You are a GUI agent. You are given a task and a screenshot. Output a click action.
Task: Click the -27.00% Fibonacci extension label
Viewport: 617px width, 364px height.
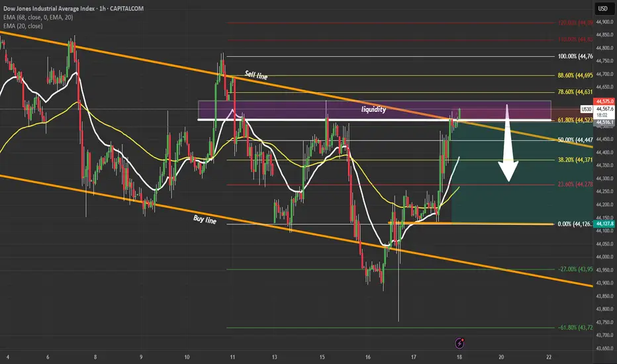575,269
